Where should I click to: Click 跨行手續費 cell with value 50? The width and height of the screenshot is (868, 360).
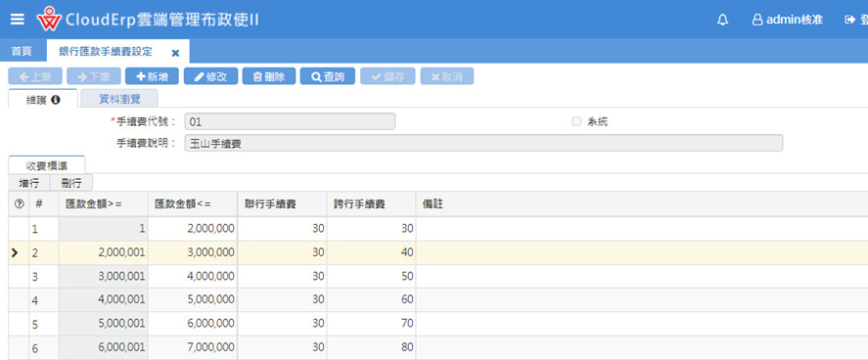[x=372, y=277]
